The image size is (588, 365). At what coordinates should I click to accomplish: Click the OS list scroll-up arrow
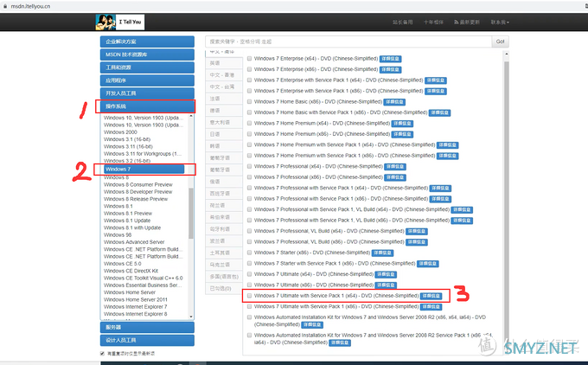coord(191,116)
